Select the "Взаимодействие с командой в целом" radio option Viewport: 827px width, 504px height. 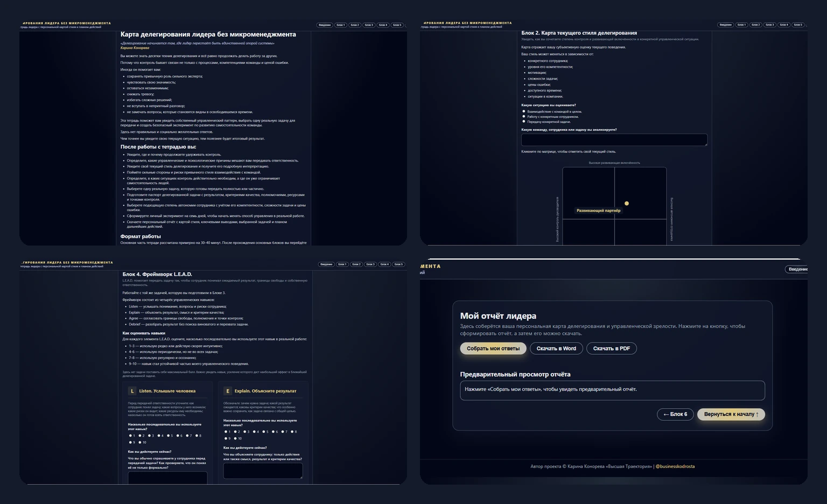[x=524, y=111]
